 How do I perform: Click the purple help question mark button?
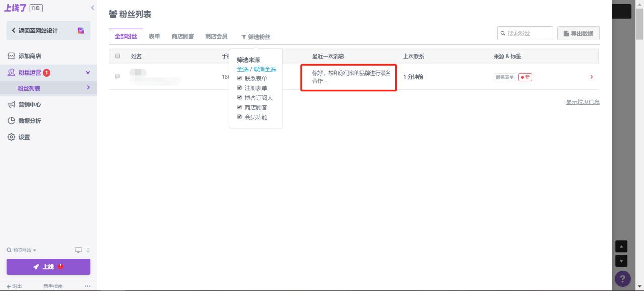pyautogui.click(x=622, y=278)
